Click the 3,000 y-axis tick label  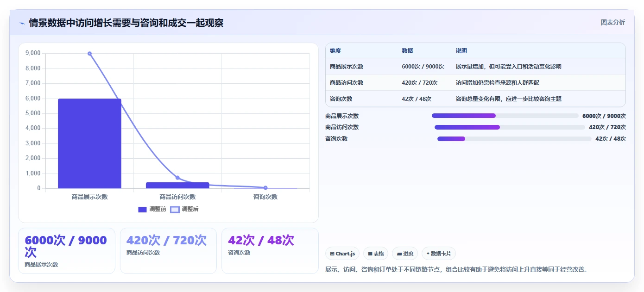coord(33,143)
